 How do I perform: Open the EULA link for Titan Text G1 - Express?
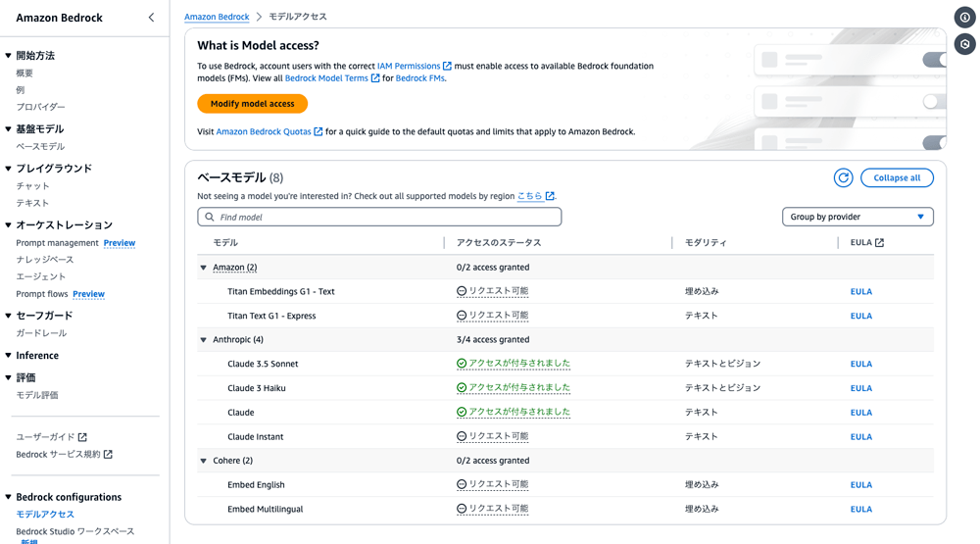[861, 317]
